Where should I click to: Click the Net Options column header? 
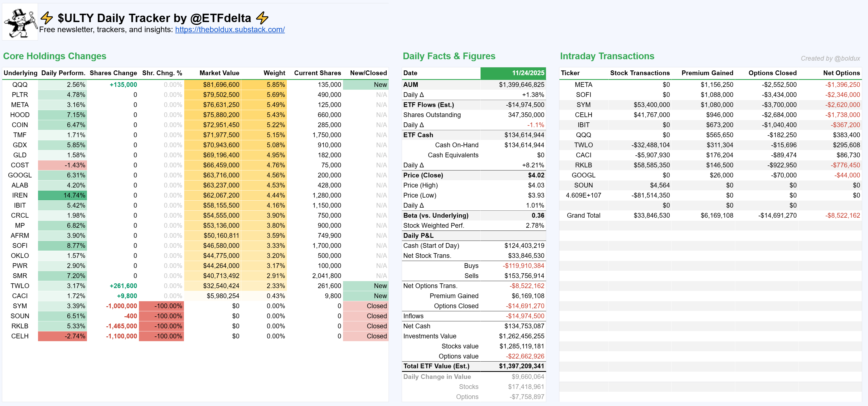841,73
